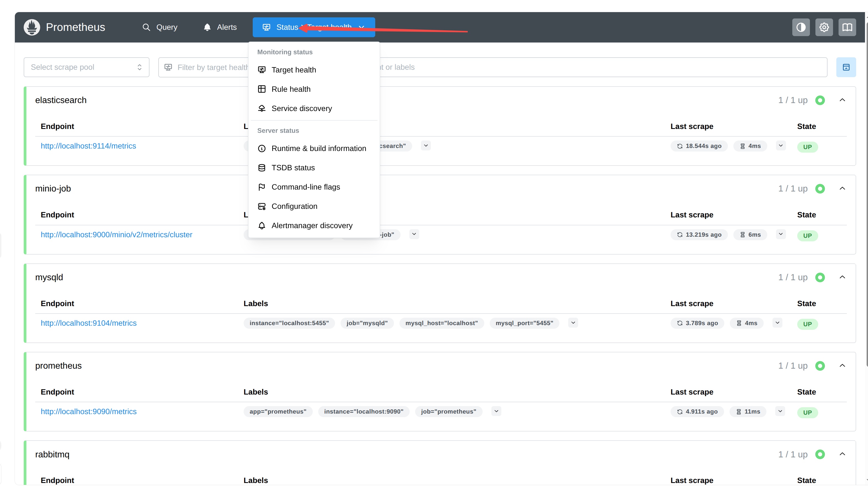The width and height of the screenshot is (868, 494).
Task: Click the mysql_host="localhost" label
Action: tap(442, 323)
